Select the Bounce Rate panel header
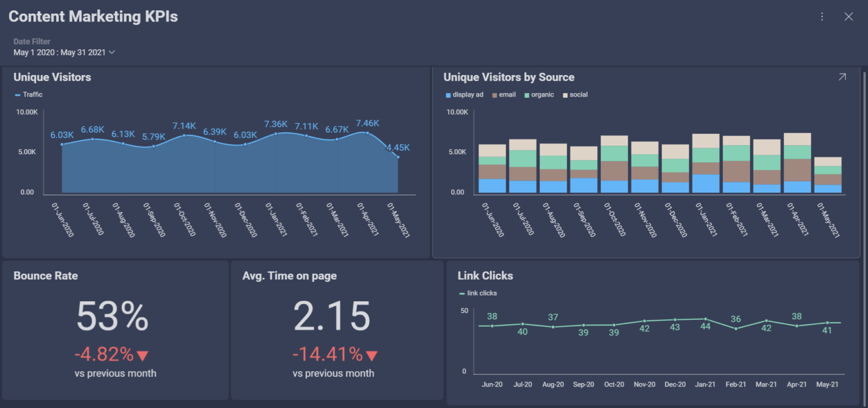The width and height of the screenshot is (868, 408). point(45,276)
